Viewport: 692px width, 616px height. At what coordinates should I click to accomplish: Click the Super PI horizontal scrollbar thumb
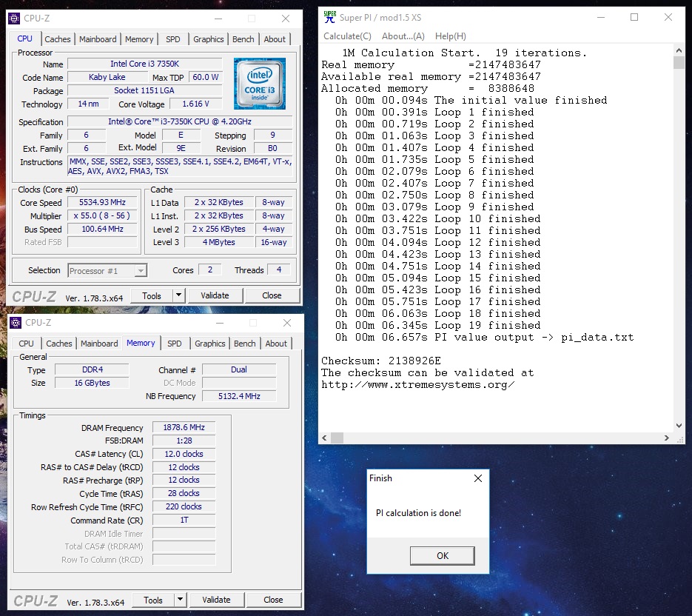point(337,438)
